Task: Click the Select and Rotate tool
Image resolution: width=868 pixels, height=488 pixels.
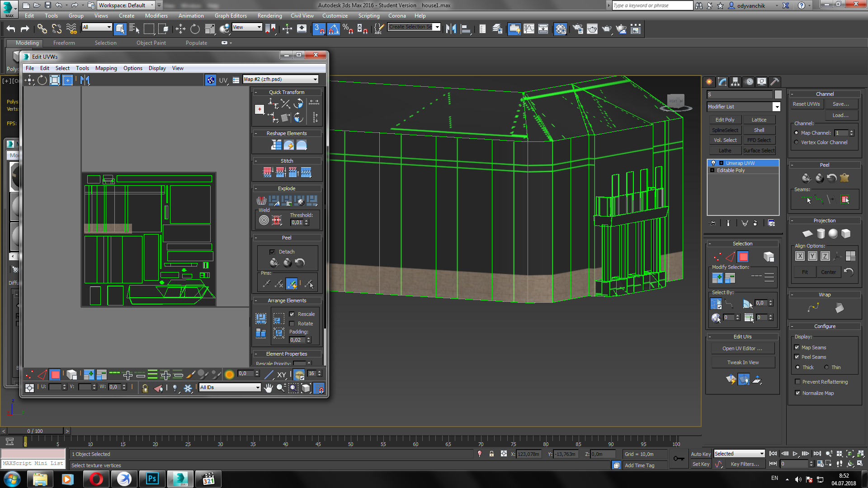Action: [195, 29]
